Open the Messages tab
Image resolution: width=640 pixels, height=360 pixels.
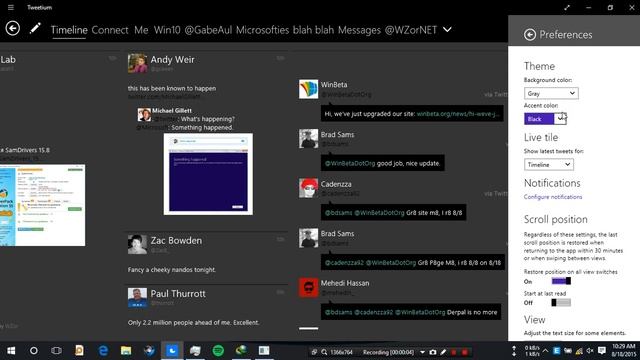(359, 30)
